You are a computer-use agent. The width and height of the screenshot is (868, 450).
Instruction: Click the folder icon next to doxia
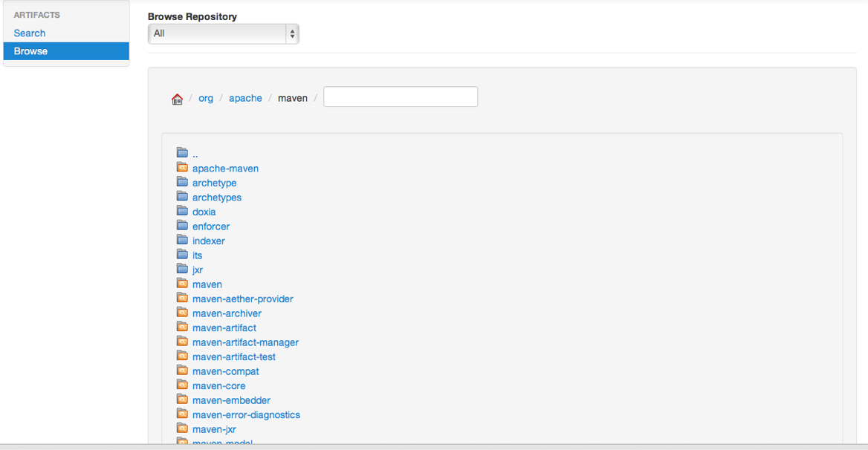pos(182,211)
